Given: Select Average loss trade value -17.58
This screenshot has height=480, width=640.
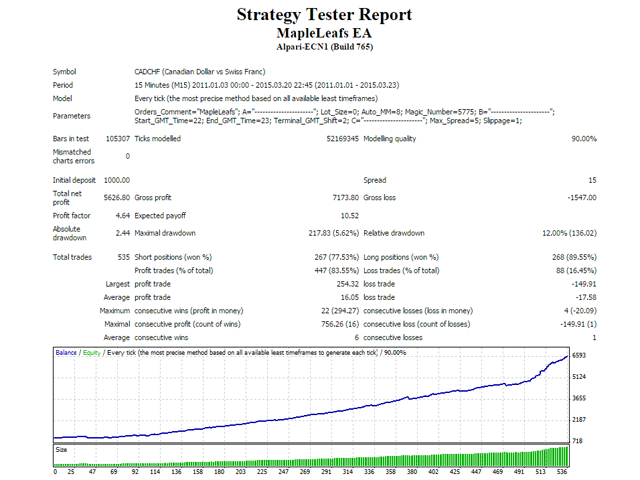Looking at the screenshot, I should pos(586,298).
